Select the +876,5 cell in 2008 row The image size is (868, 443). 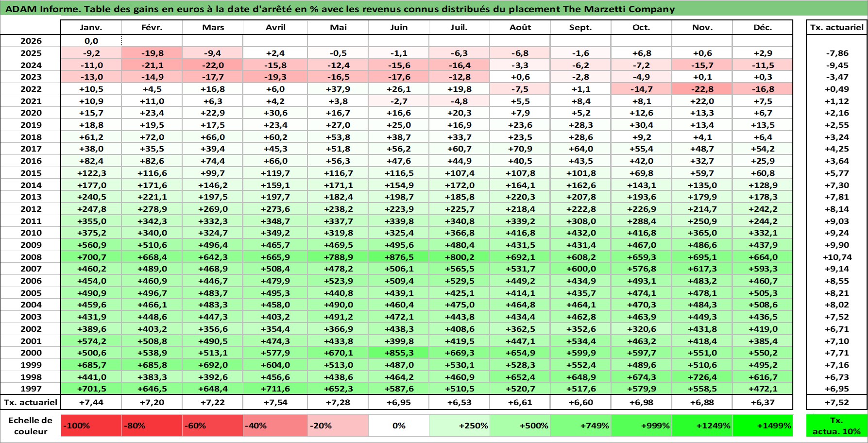(399, 257)
